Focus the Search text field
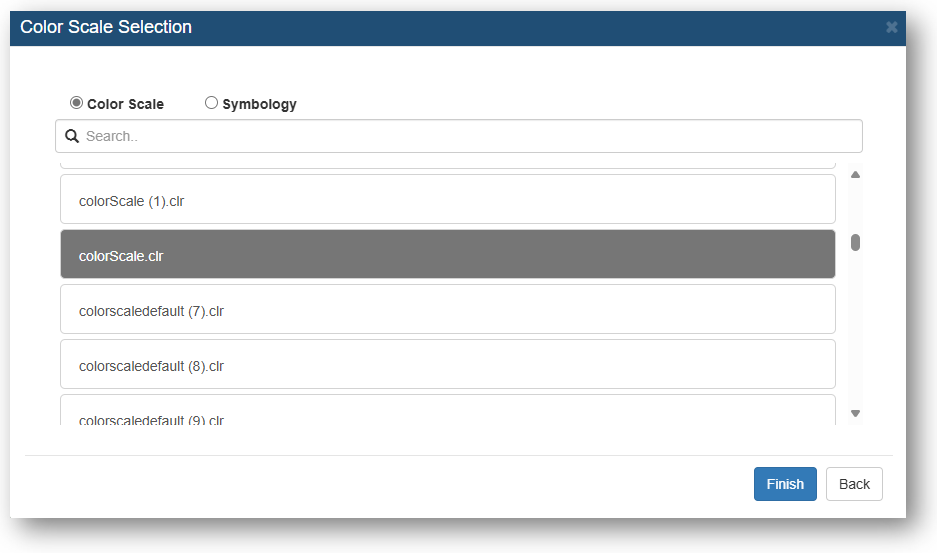The width and height of the screenshot is (937, 553). (x=459, y=136)
